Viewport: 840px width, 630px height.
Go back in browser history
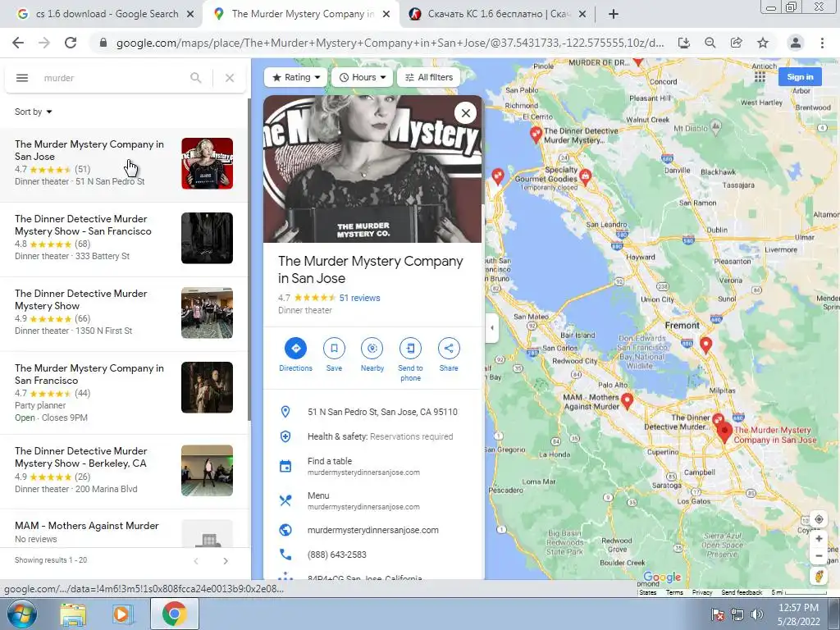coord(18,43)
